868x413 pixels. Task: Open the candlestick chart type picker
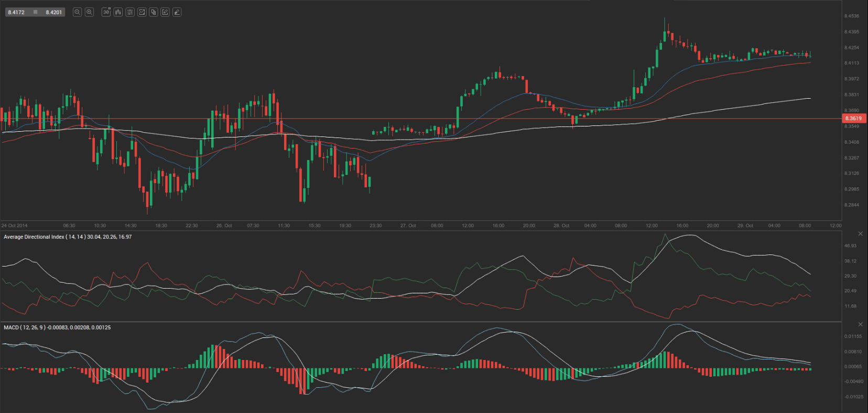[118, 12]
